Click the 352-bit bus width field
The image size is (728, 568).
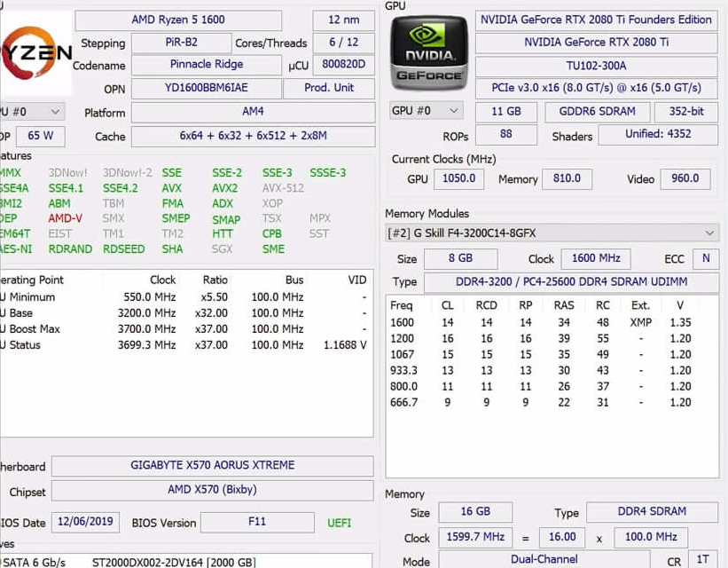coord(686,112)
